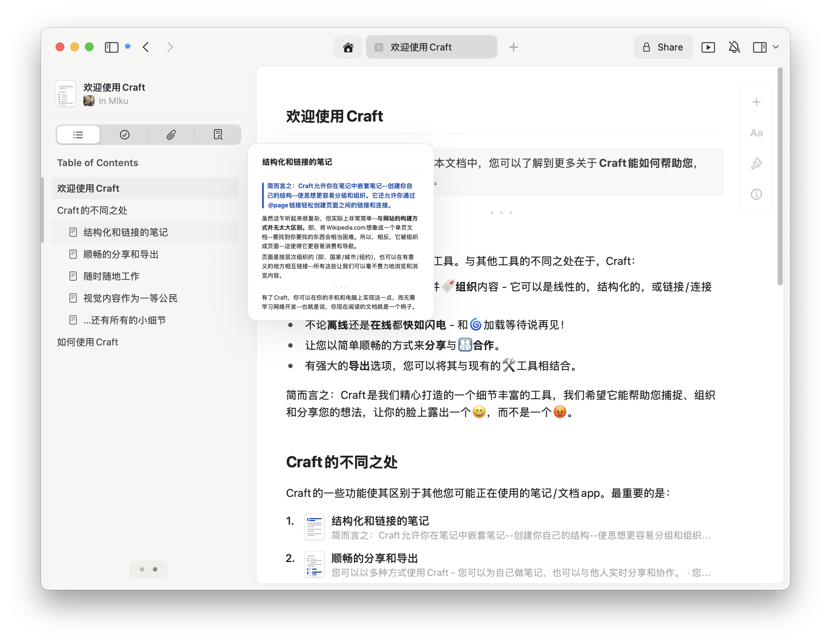Image resolution: width=831 pixels, height=644 pixels.
Task: Click the blue sync status dot
Action: point(128,46)
